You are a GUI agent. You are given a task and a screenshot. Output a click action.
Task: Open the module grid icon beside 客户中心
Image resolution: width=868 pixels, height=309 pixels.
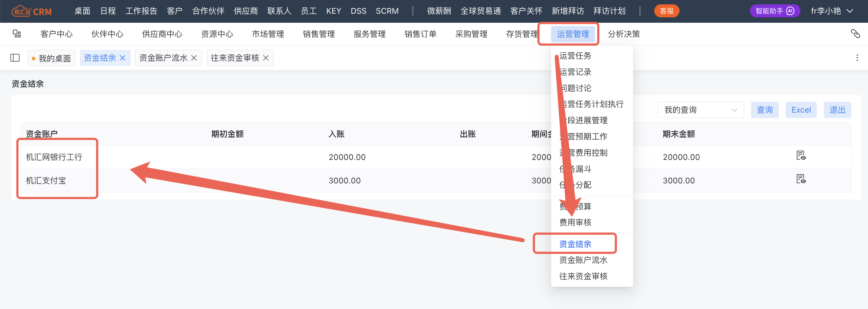[17, 34]
